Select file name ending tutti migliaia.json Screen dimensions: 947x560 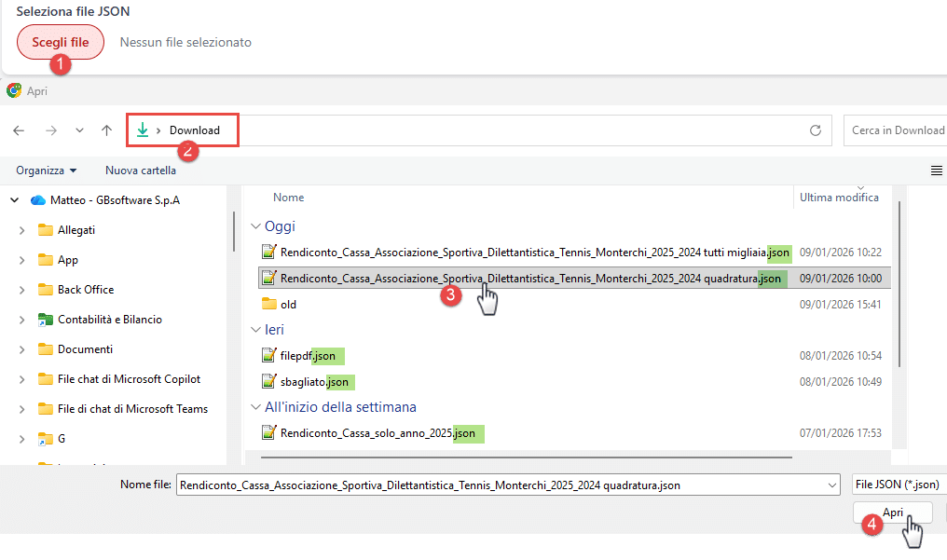(534, 253)
